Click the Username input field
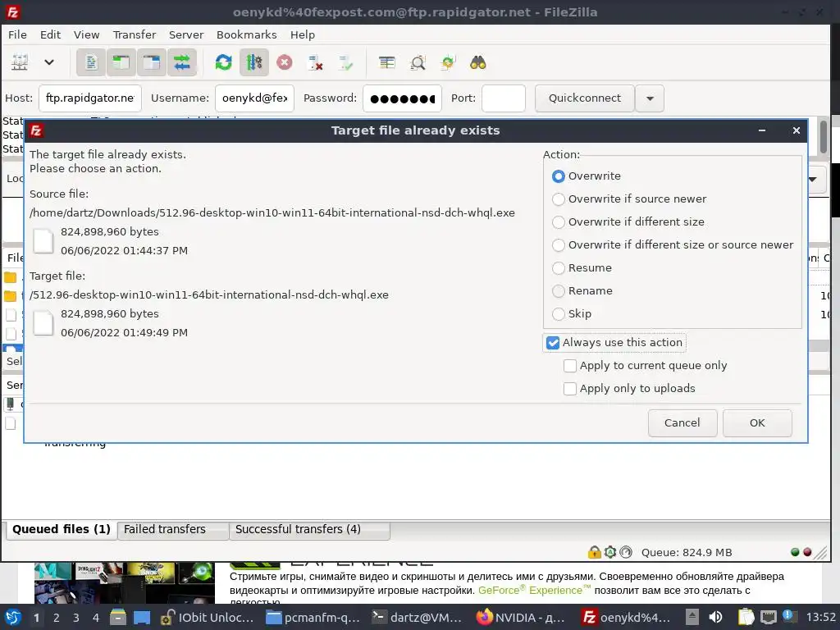This screenshot has height=630, width=840. (x=254, y=98)
